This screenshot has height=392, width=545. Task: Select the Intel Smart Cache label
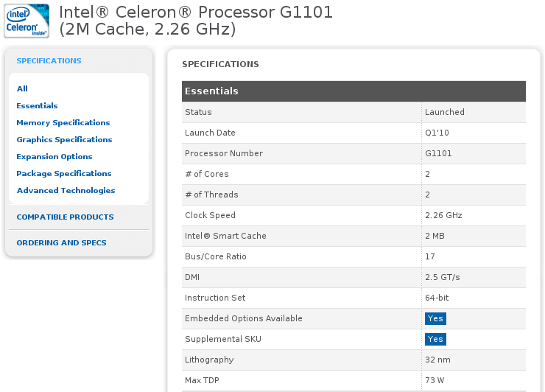tap(225, 236)
